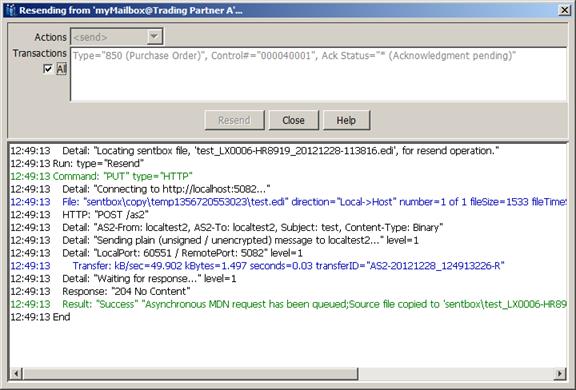Click the Transfer: kB/sec=49.902 line
This screenshot has width=576, height=390.
[x=257, y=266]
